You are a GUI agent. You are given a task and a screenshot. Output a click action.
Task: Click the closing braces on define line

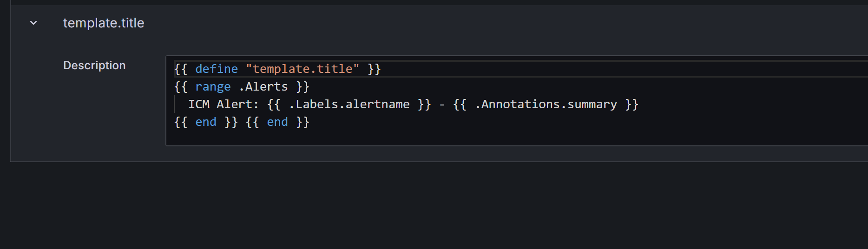point(374,69)
